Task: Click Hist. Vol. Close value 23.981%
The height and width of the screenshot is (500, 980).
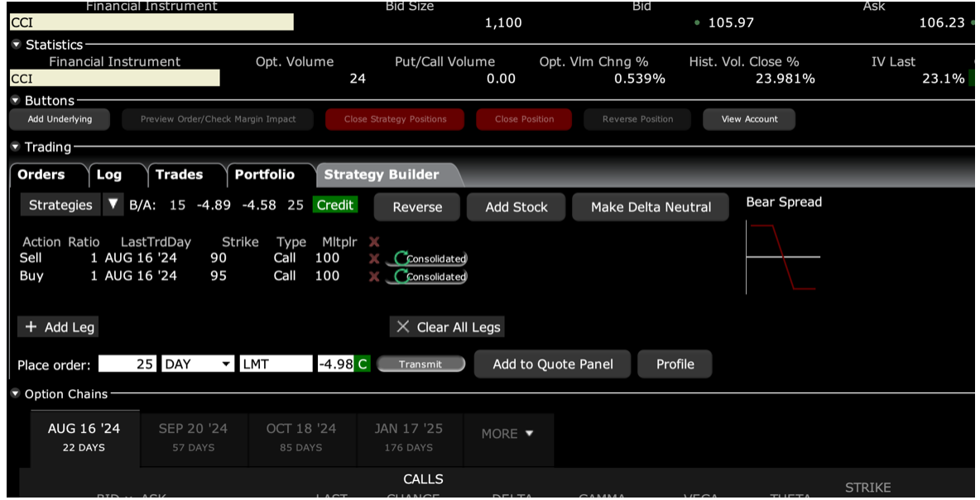Action: point(785,79)
